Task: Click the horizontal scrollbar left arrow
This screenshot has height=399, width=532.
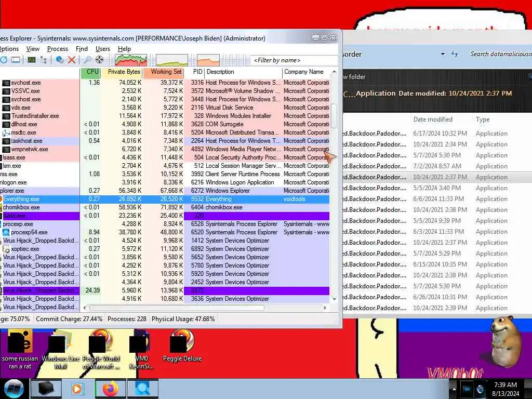Action: click(x=85, y=308)
